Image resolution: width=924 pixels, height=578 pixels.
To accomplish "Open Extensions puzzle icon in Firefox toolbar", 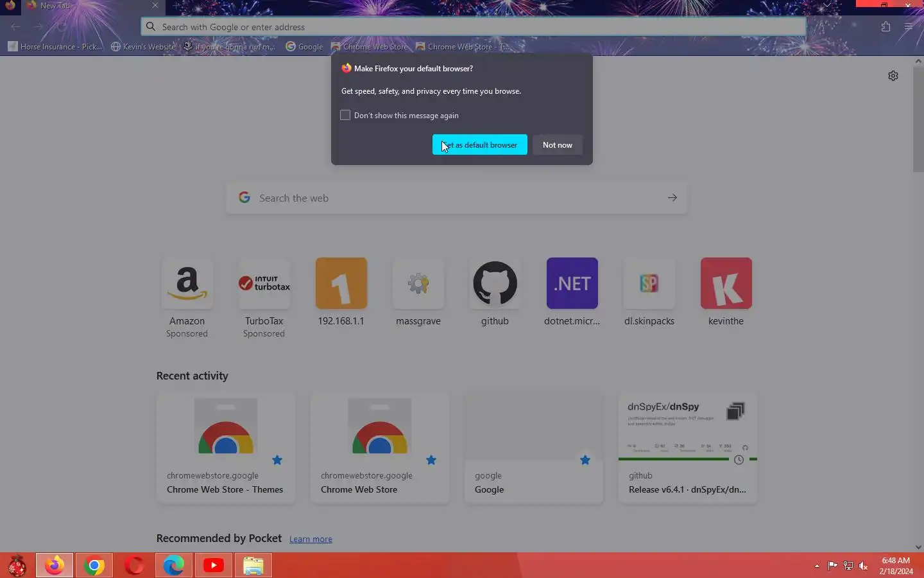I will click(x=886, y=27).
